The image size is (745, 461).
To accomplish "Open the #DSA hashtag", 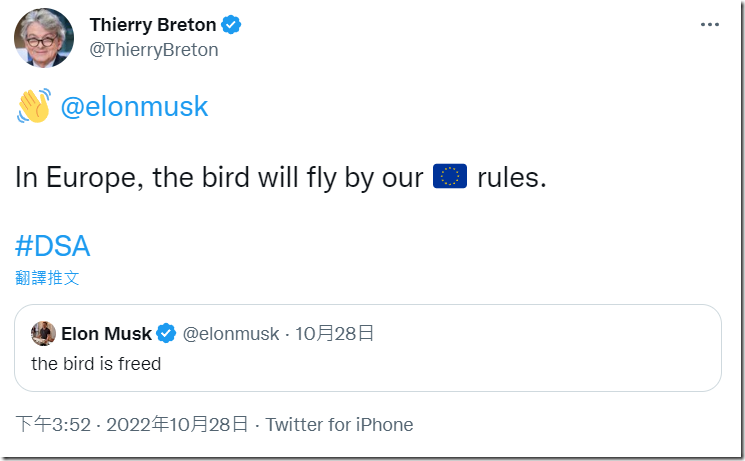I will click(53, 244).
